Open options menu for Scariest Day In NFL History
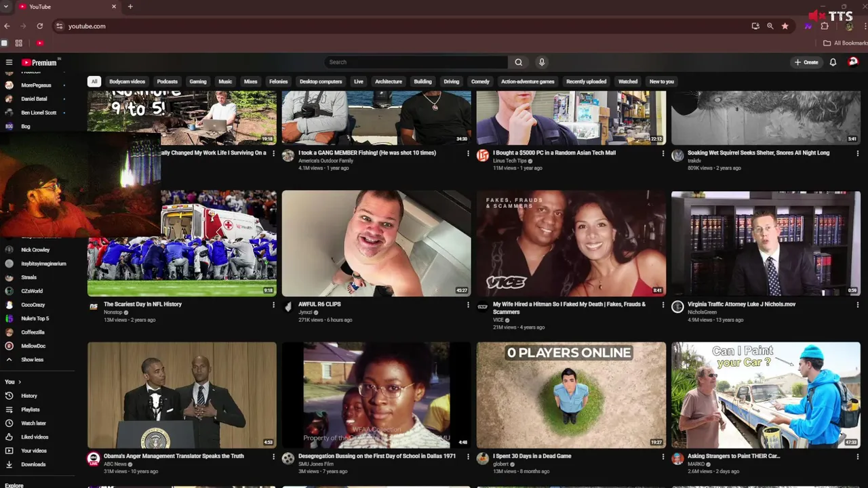 pos(273,305)
